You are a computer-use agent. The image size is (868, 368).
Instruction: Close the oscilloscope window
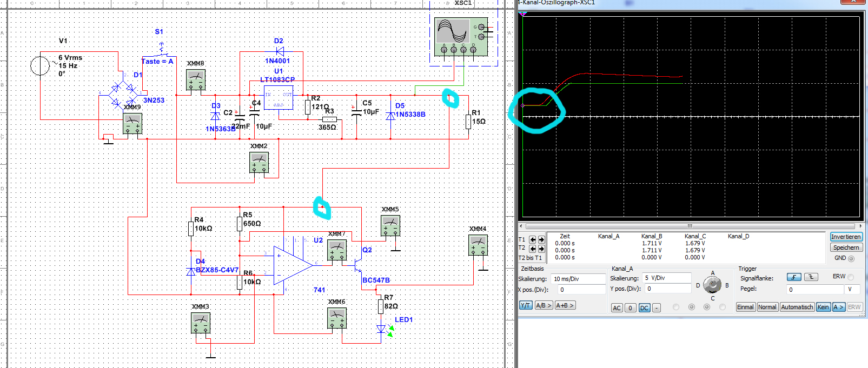pos(853,2)
